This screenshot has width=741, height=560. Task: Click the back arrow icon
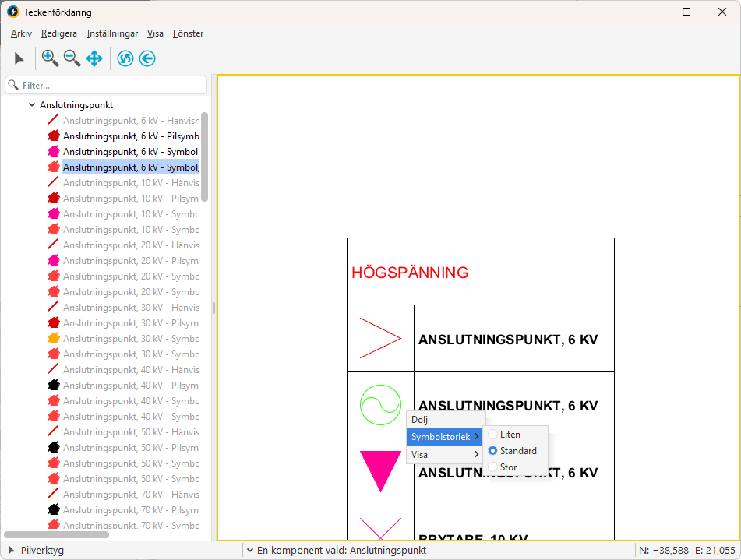tap(147, 58)
